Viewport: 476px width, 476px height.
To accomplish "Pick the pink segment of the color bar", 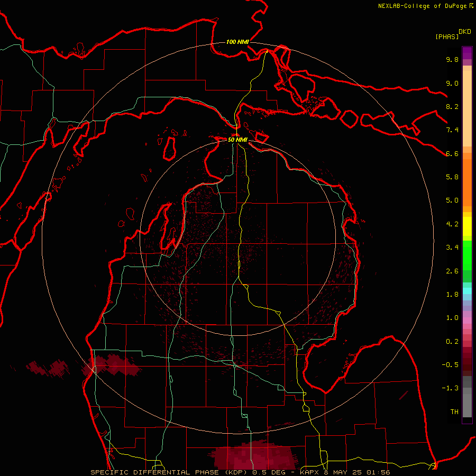I will click(467, 320).
